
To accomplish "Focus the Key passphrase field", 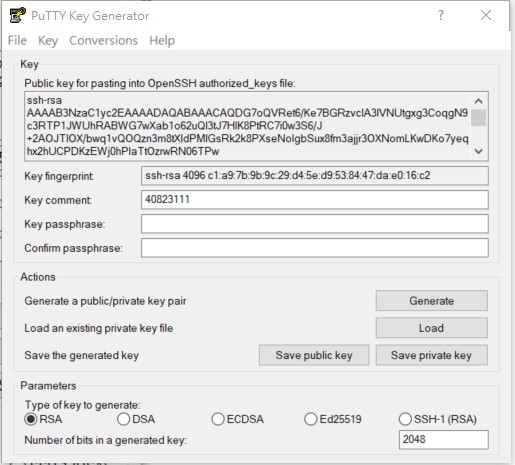I will (x=315, y=224).
